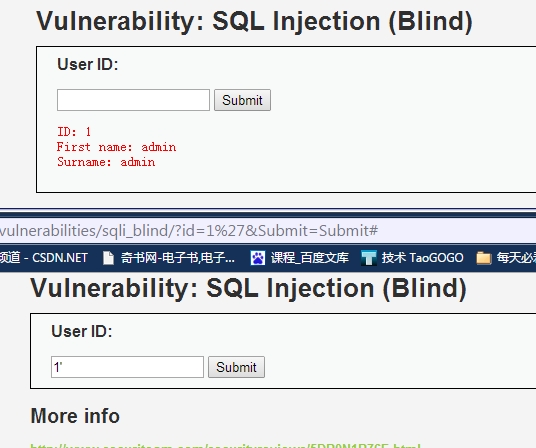Screen dimensions: 536x448
Task: Click the lower SQL Injection (Blind) heading
Action: click(249, 288)
